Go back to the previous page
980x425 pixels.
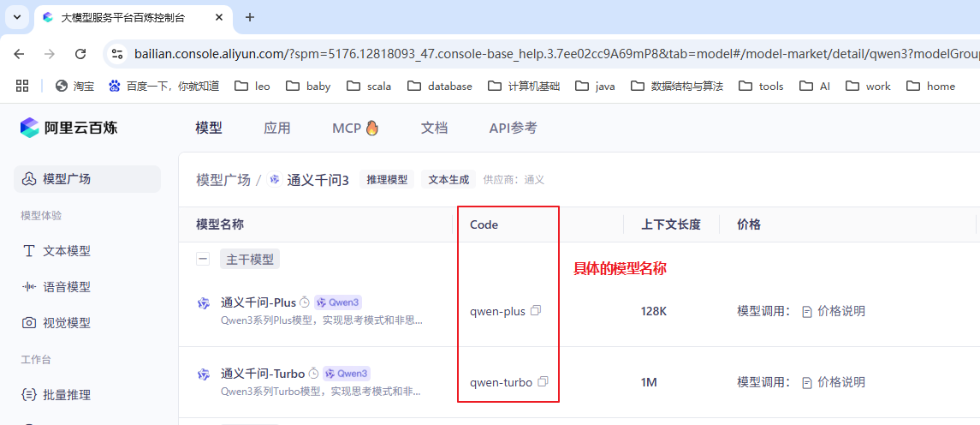tap(19, 54)
